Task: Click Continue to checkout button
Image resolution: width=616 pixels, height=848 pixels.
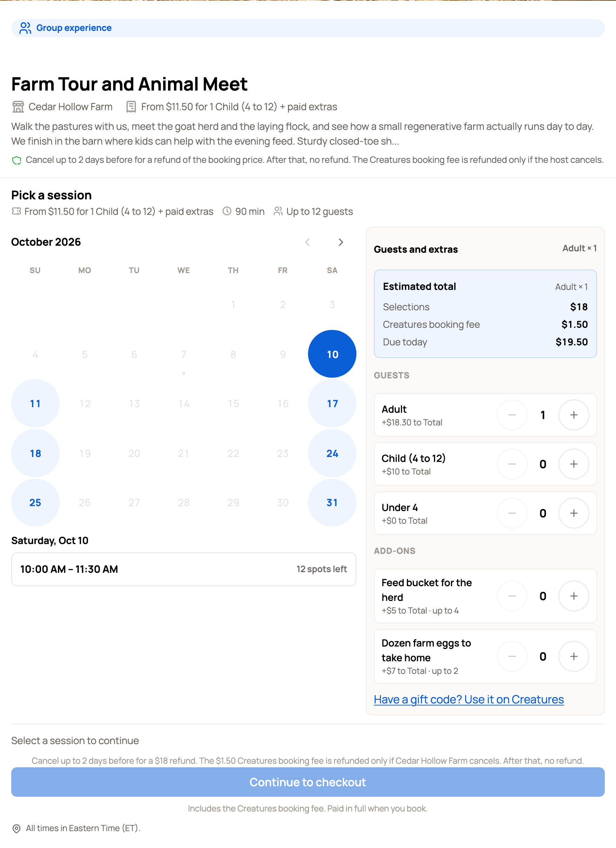Action: [308, 782]
